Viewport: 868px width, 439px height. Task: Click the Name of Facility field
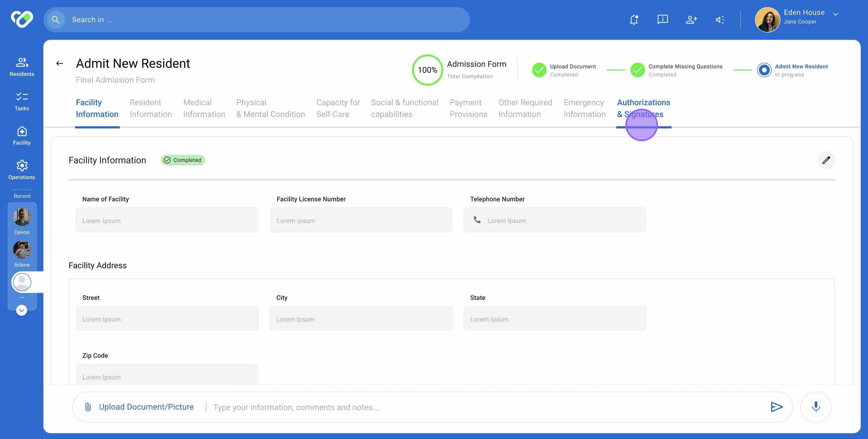click(167, 220)
